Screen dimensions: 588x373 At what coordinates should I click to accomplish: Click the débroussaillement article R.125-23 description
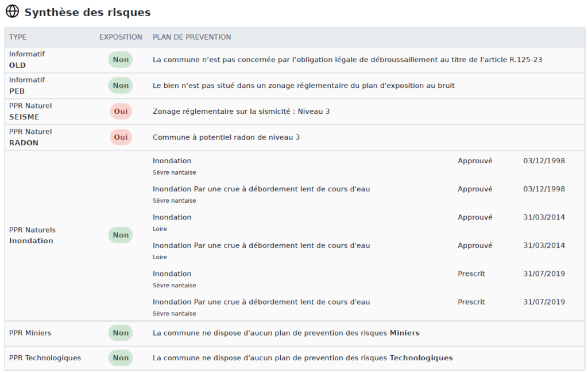(347, 60)
